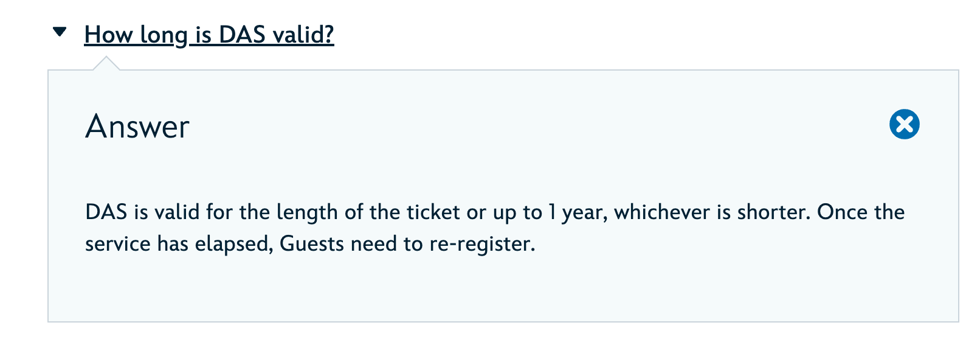Click the word "long" in the question link
This screenshot has width=980, height=342.
[164, 36]
